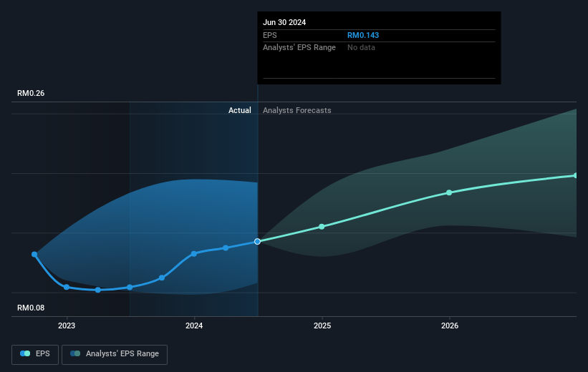This screenshot has width=588, height=372.
Task: Click the No data text in tooltip
Action: [x=361, y=48]
